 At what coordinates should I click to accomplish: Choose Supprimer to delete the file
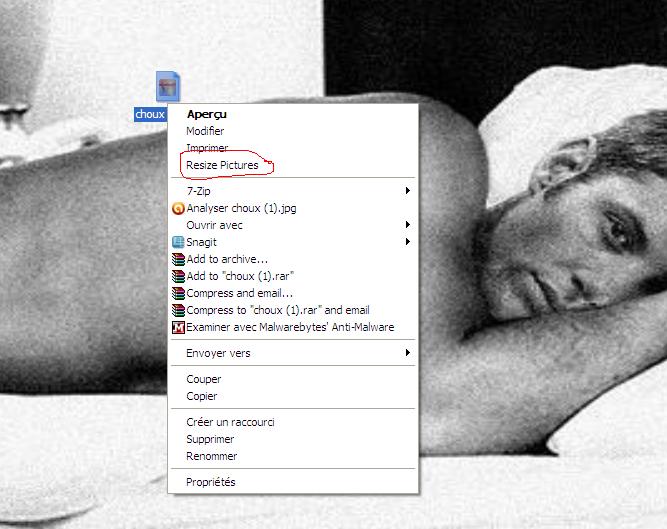210,439
